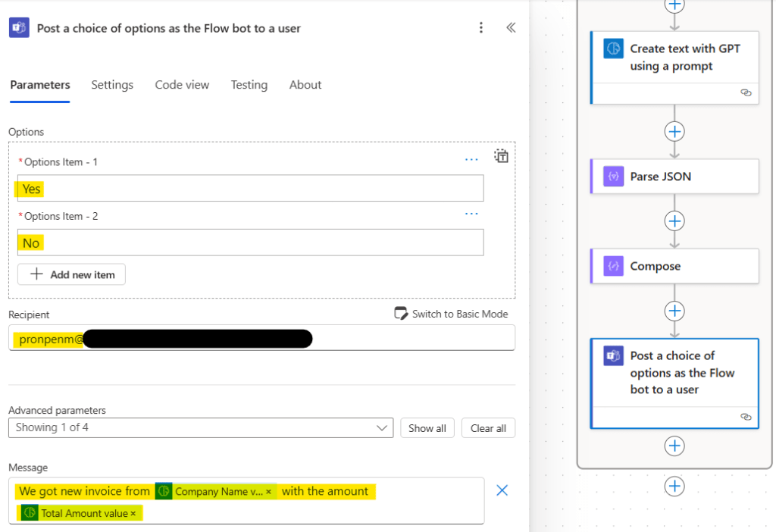Click the Teams icon in panel header
The height and width of the screenshot is (532, 776).
[19, 28]
